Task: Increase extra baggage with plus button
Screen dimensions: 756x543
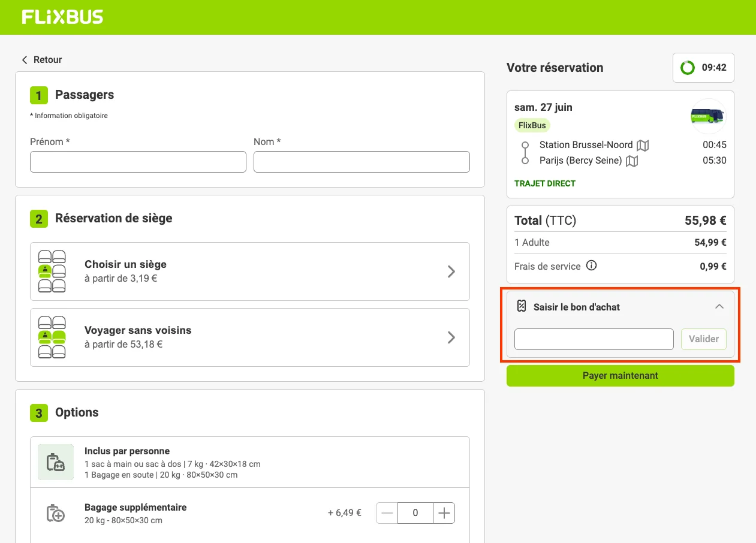Action: coord(444,513)
